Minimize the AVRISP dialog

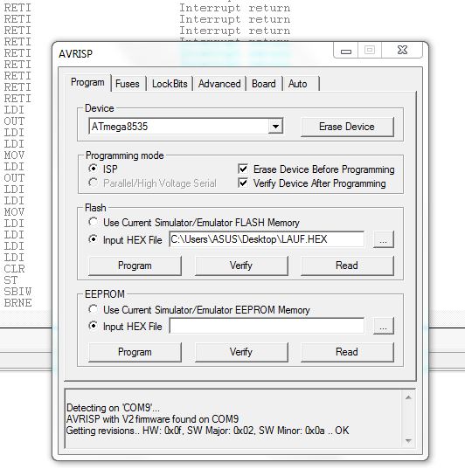click(346, 50)
